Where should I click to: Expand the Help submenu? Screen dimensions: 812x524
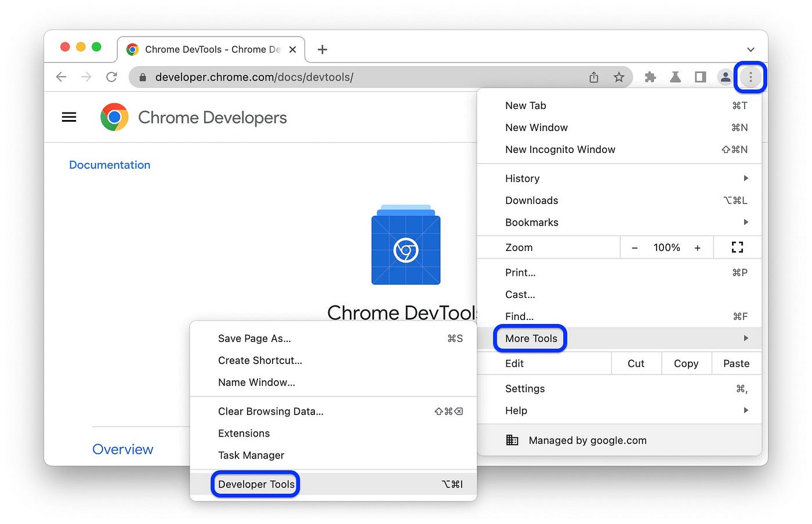click(x=619, y=410)
